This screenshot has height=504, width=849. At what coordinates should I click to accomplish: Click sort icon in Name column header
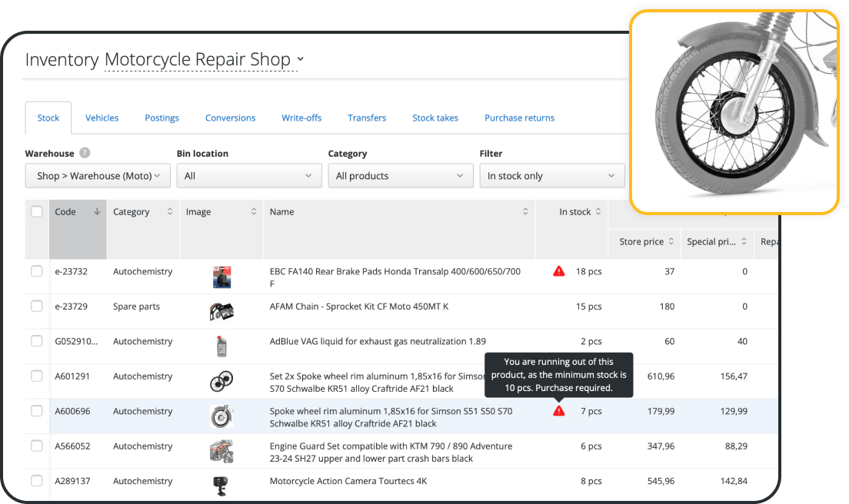(525, 212)
